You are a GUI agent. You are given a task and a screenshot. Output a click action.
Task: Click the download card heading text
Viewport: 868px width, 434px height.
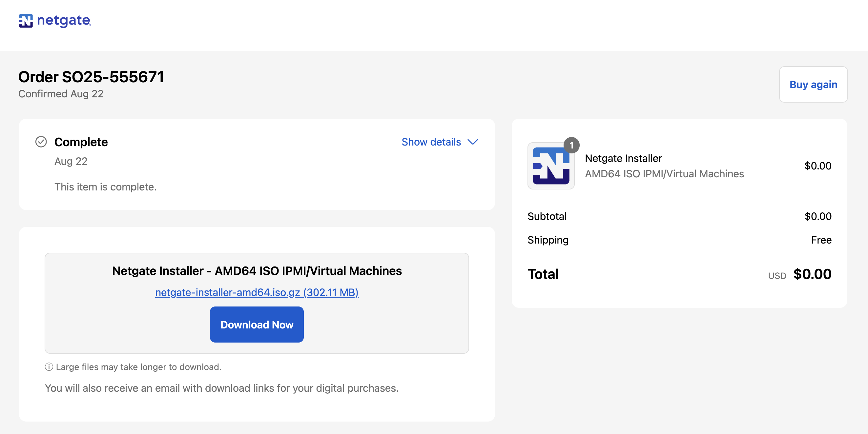pos(257,271)
